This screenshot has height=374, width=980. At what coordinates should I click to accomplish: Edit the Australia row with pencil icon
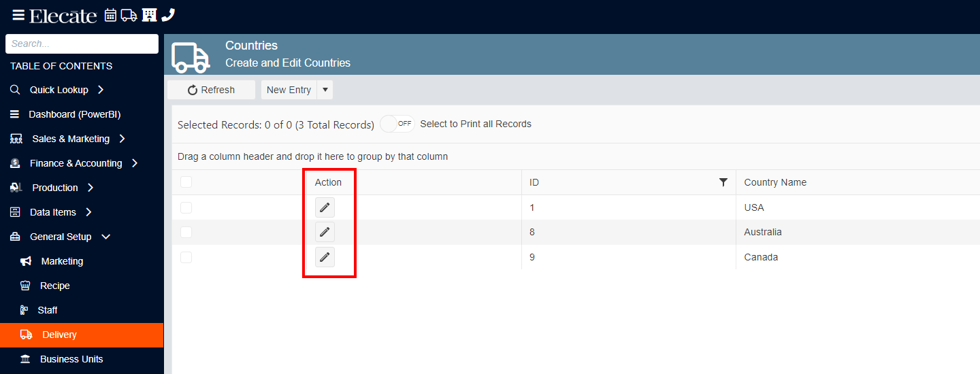tap(325, 232)
